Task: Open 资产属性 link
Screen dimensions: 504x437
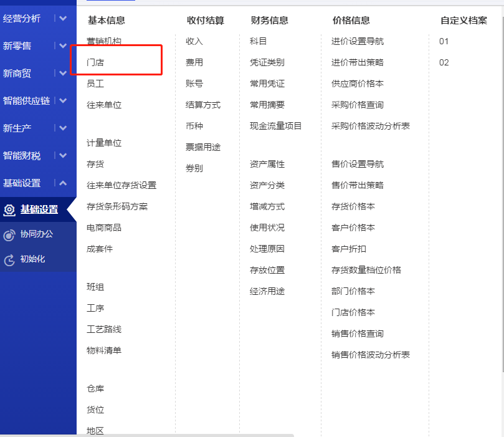Action: 267,164
